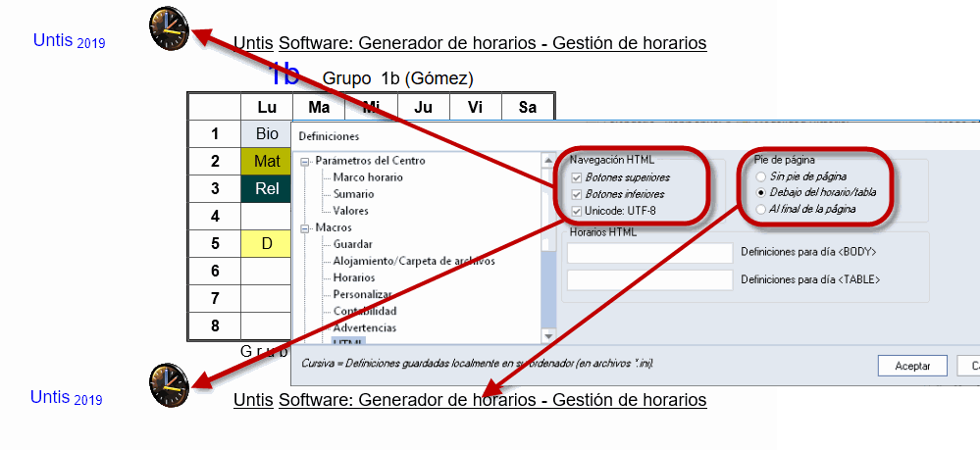Click the Bio lesson cell on Monday
The image size is (980, 450).
click(x=267, y=133)
